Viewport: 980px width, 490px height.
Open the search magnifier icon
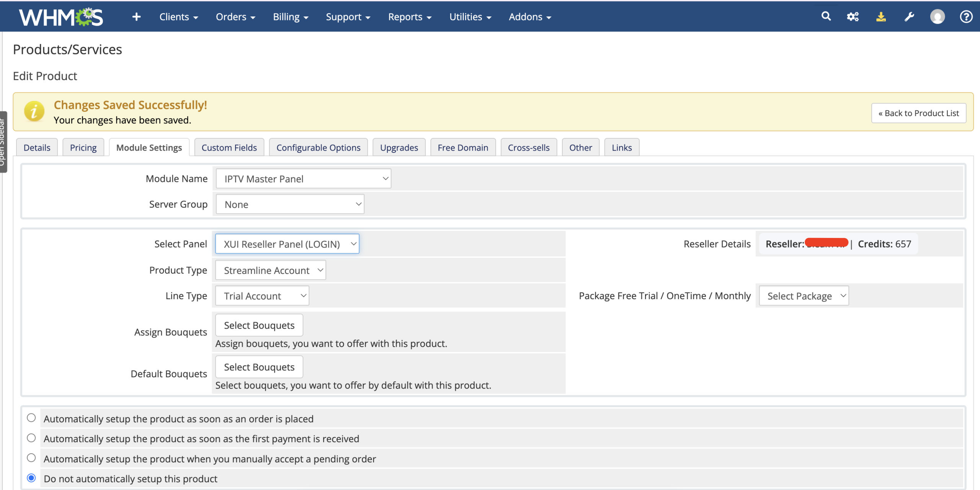click(826, 16)
